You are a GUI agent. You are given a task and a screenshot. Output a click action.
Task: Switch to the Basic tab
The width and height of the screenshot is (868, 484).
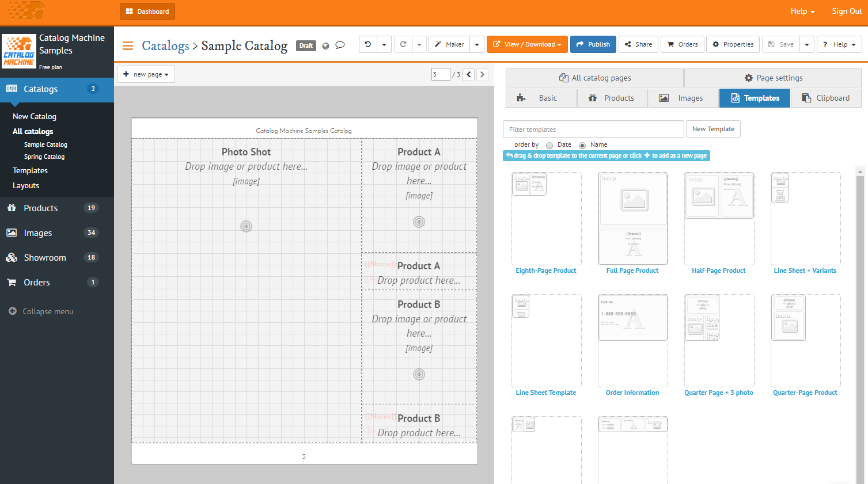(541, 98)
